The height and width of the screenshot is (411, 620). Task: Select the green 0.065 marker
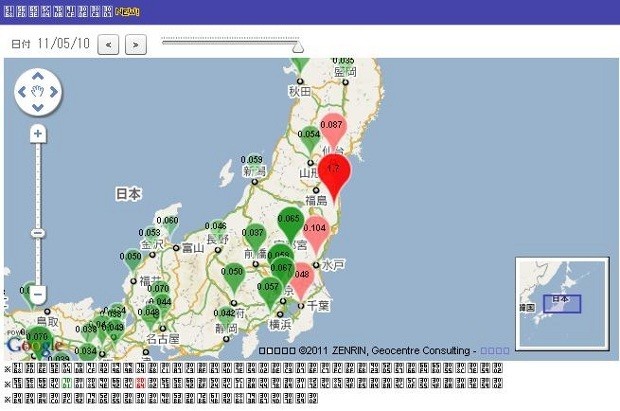tap(289, 224)
